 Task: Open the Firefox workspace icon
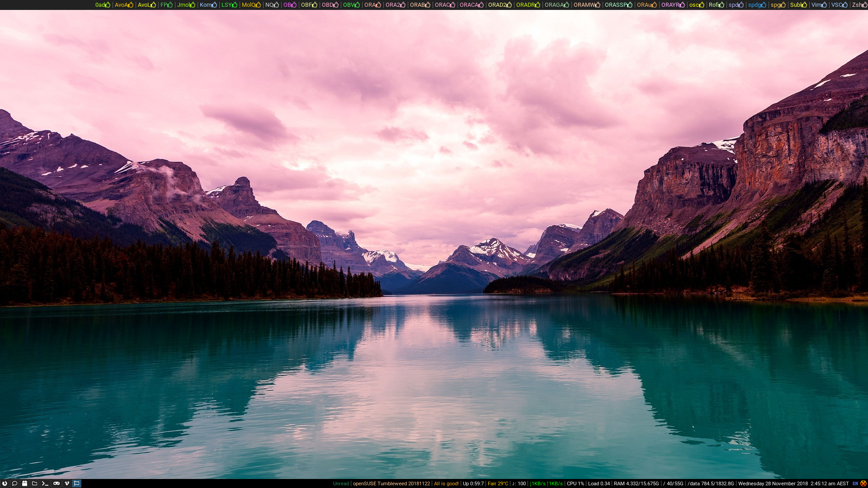click(x=5, y=483)
